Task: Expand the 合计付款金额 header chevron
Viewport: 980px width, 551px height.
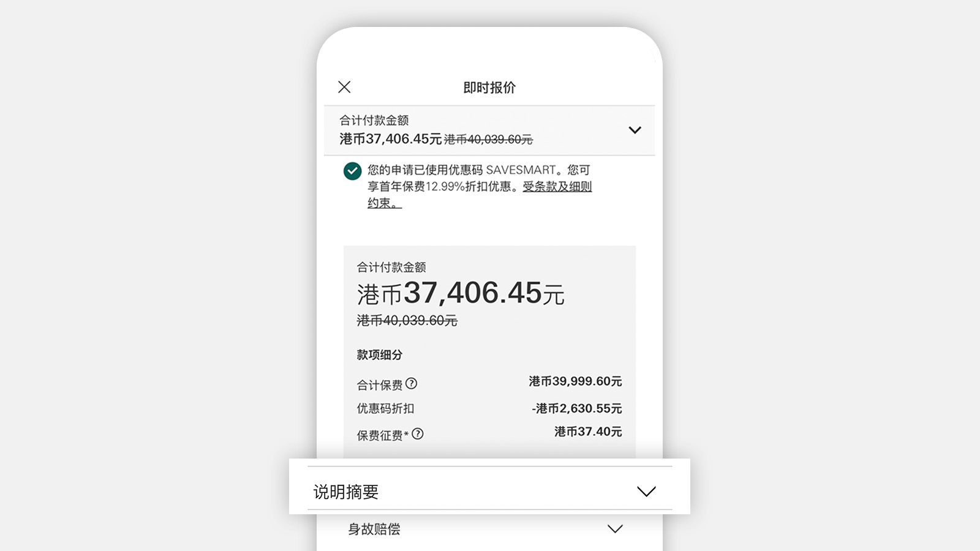Action: pyautogui.click(x=635, y=130)
